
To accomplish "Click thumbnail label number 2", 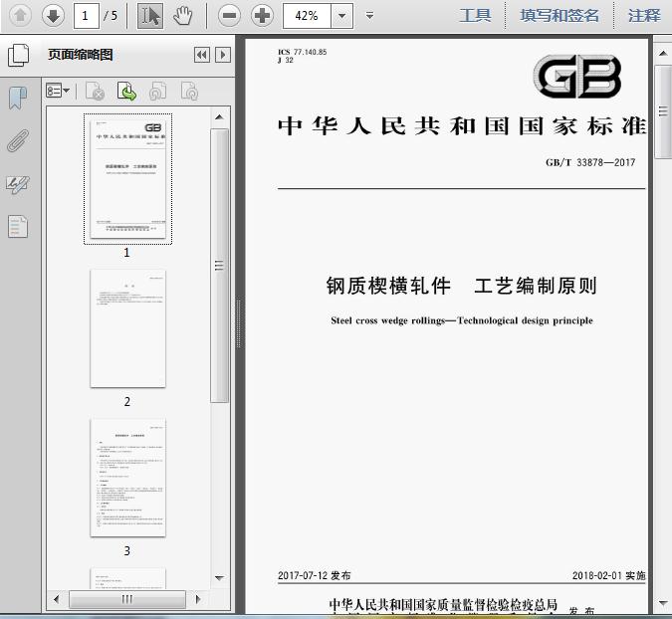I will coord(126,401).
